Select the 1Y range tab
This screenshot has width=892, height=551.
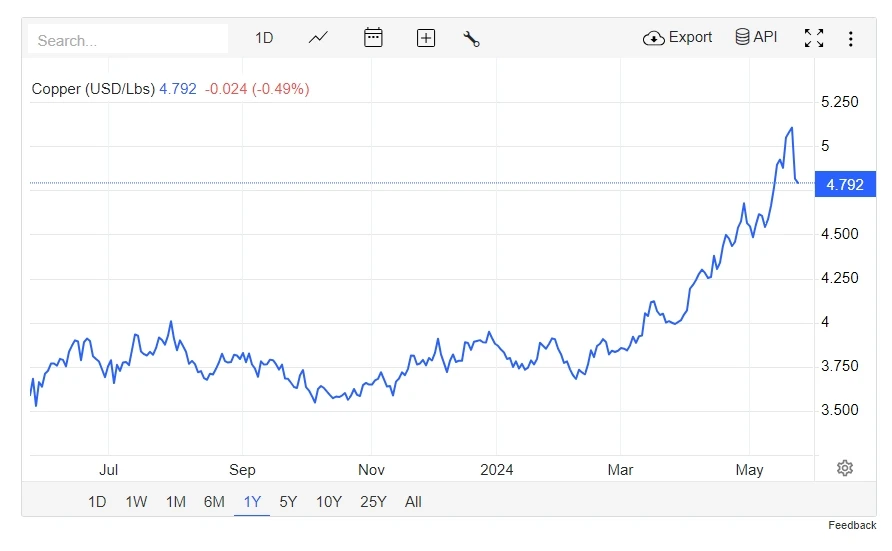252,502
